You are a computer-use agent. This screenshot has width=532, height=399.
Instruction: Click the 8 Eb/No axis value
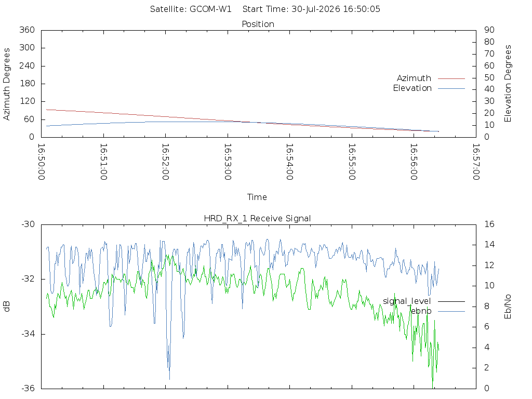486,307
